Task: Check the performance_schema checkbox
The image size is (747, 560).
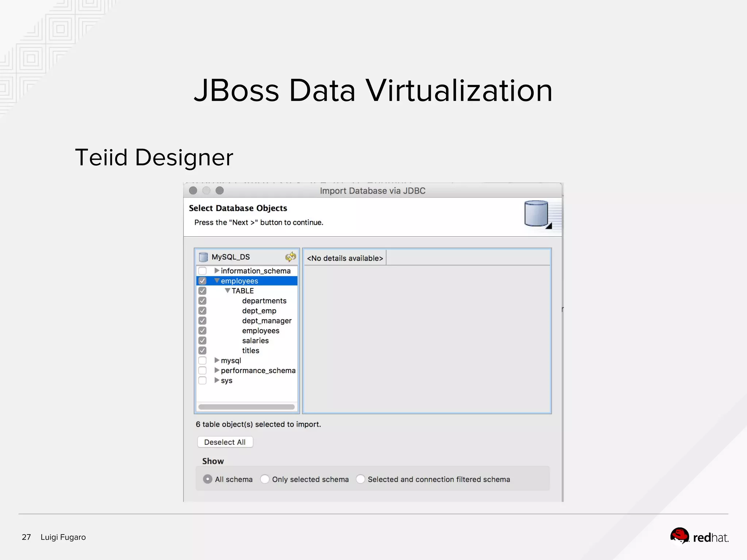Action: (202, 370)
